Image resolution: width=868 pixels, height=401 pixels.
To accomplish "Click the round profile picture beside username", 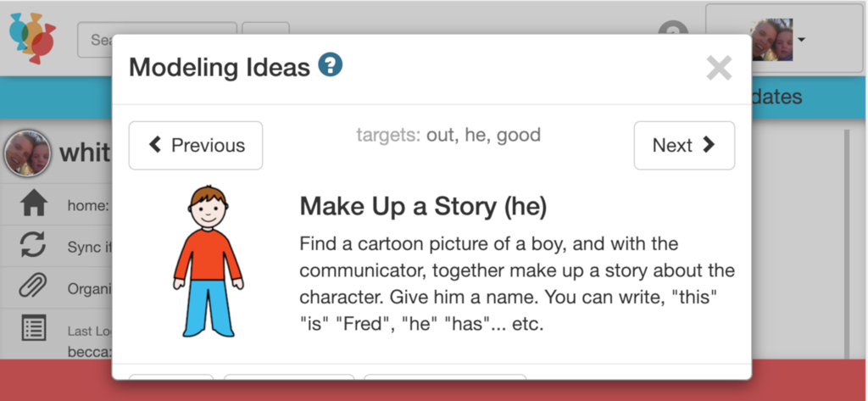I will [27, 153].
